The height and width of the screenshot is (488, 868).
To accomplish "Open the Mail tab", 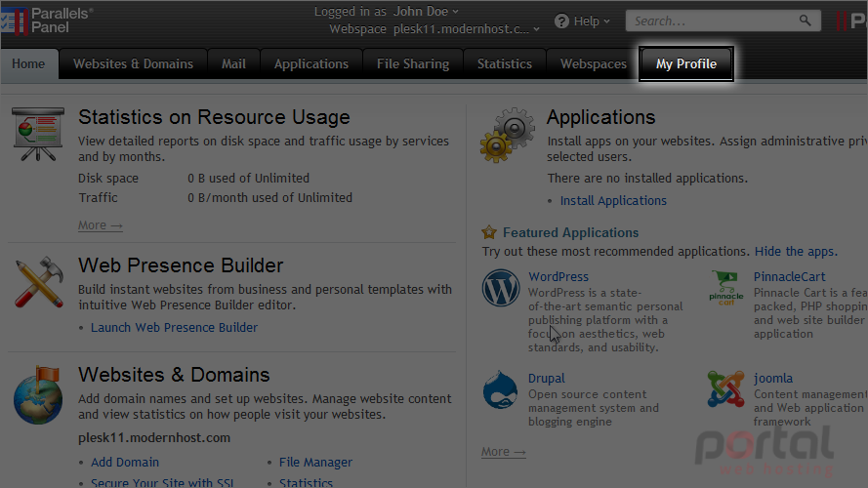I will pos(233,63).
